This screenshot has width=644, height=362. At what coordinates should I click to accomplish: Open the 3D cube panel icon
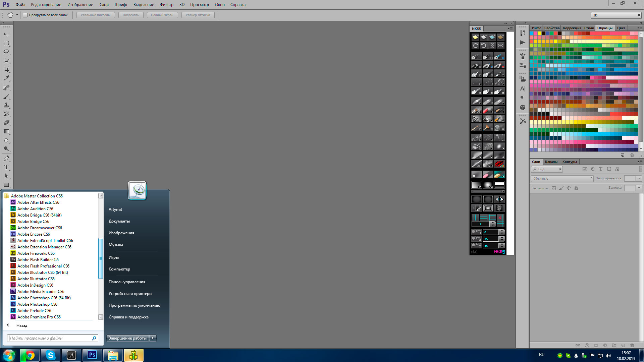click(x=523, y=108)
